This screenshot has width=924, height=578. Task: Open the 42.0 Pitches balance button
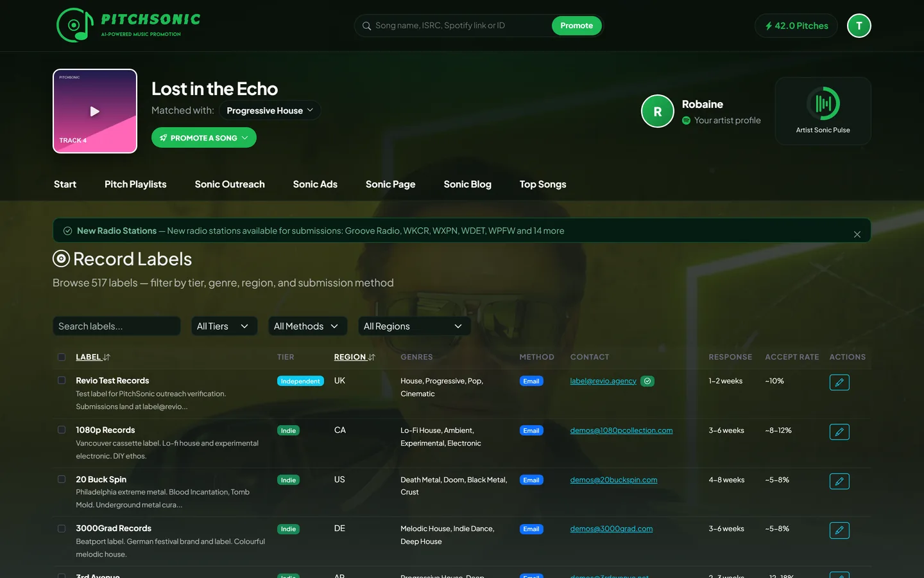(796, 26)
